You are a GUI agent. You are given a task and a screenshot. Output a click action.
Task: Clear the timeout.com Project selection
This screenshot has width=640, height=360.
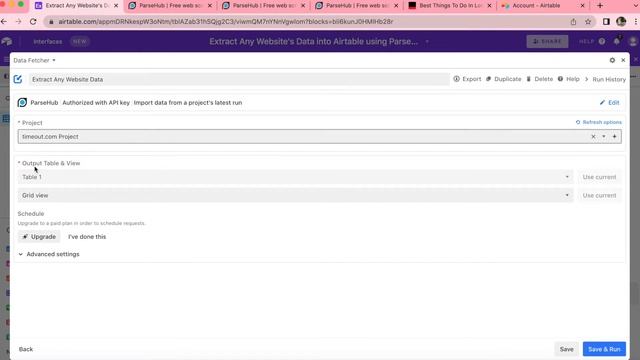pos(593,137)
